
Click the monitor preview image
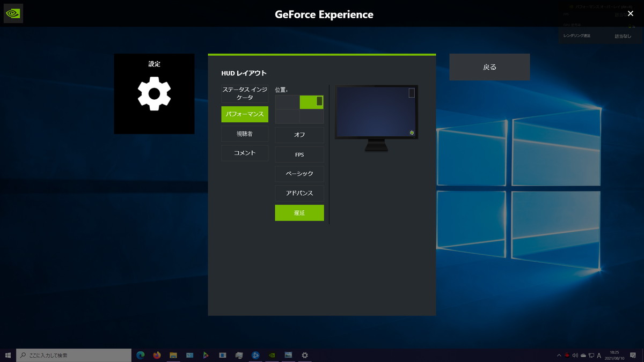376,118
